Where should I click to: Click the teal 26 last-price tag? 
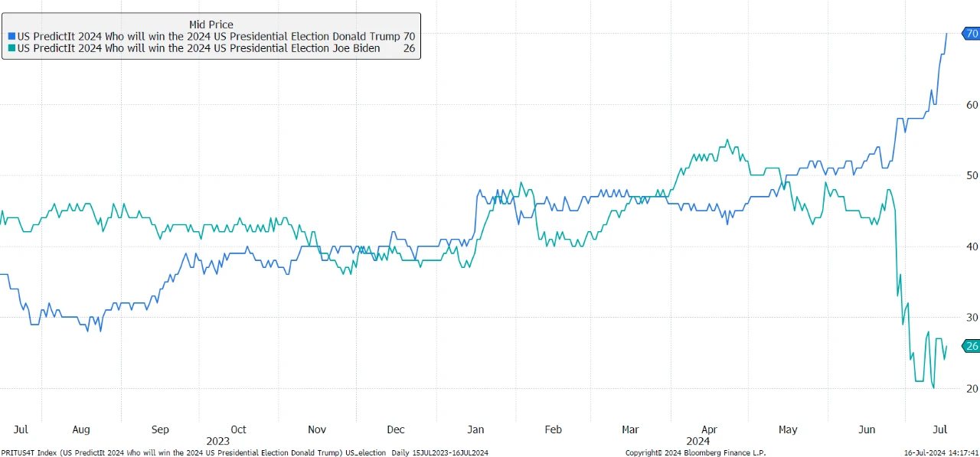(x=971, y=346)
